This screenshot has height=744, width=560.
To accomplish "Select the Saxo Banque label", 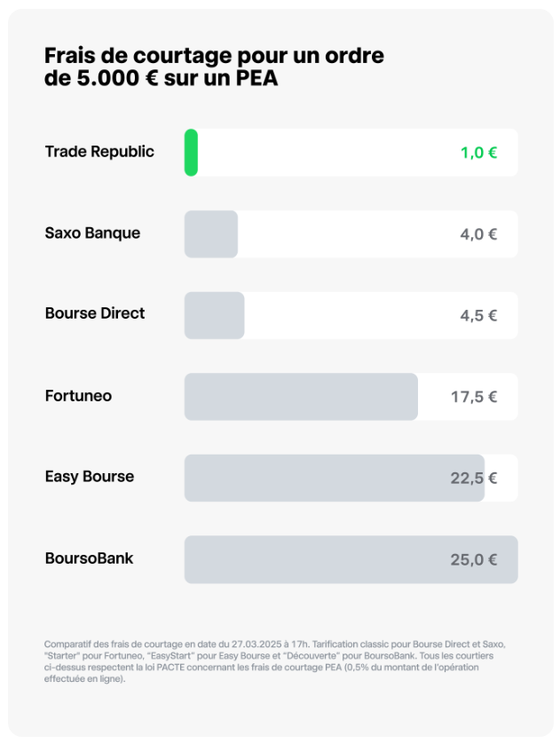I will [x=92, y=233].
